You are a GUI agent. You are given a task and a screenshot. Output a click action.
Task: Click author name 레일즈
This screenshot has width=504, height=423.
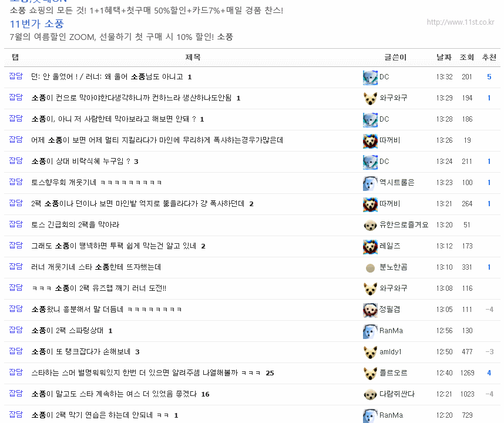390,246
